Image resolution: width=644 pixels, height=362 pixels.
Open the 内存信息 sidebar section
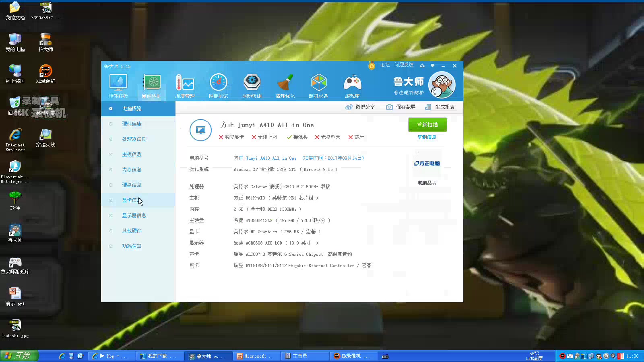point(138,170)
